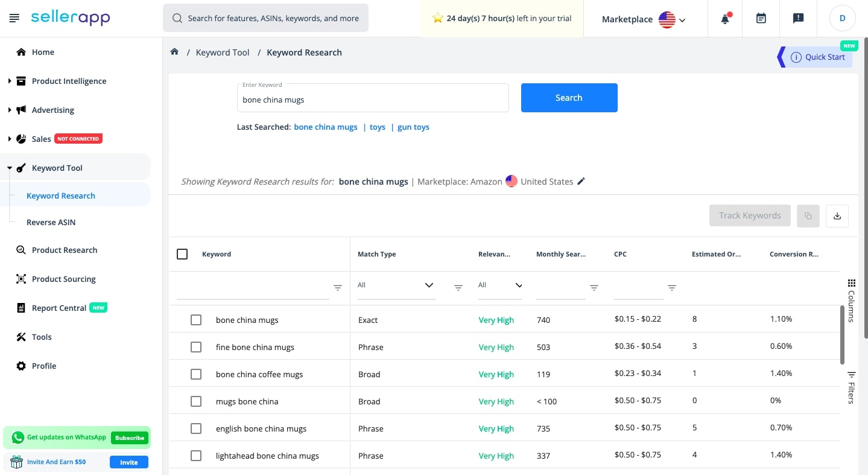Screen dimensions: 868x475
Task: Download keyword results with the export icon
Action: click(x=837, y=216)
